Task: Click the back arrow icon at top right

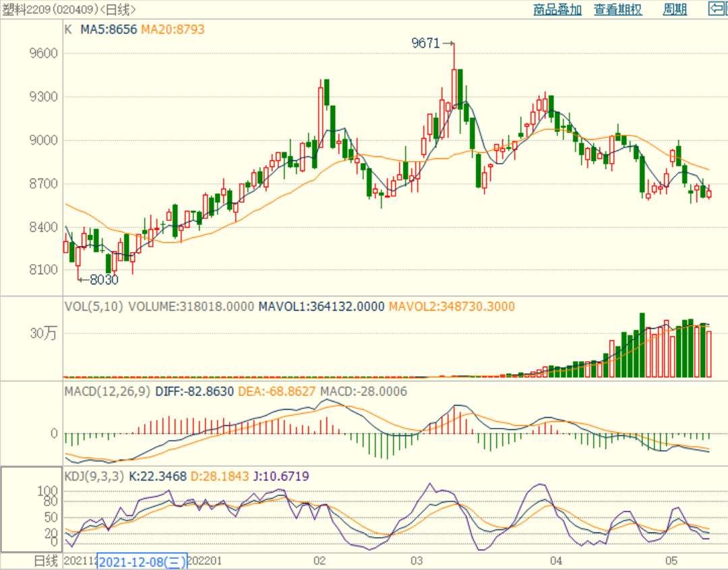Action: pyautogui.click(x=717, y=9)
